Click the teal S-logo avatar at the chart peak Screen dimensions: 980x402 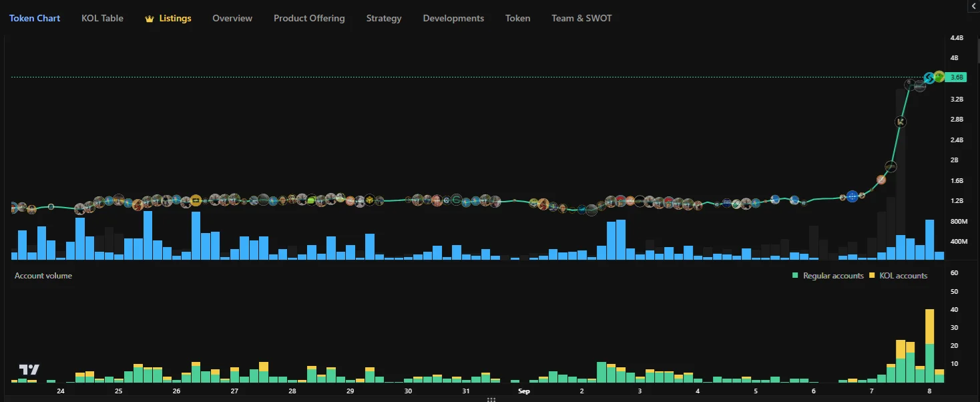click(929, 78)
